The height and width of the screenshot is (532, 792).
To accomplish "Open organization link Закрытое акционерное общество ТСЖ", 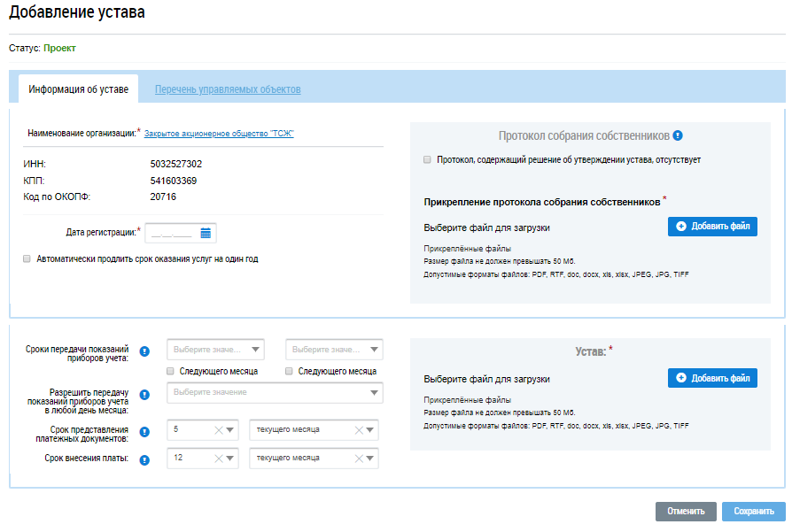I will click(x=219, y=134).
